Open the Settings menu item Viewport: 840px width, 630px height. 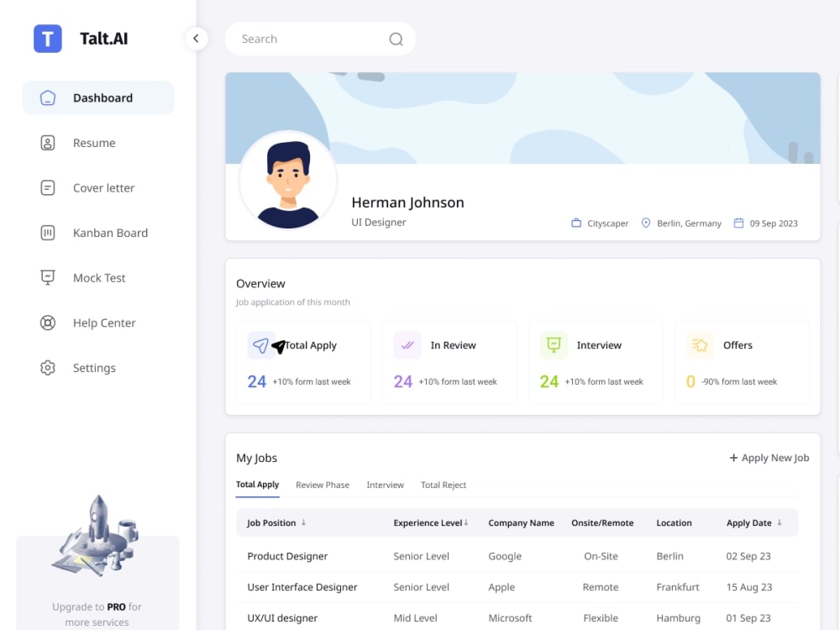[x=98, y=368]
